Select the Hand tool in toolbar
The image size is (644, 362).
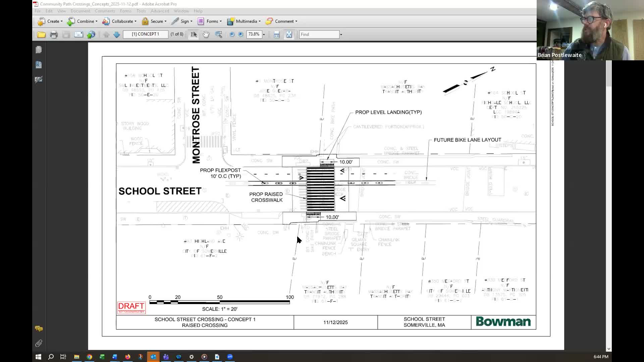coord(206,34)
